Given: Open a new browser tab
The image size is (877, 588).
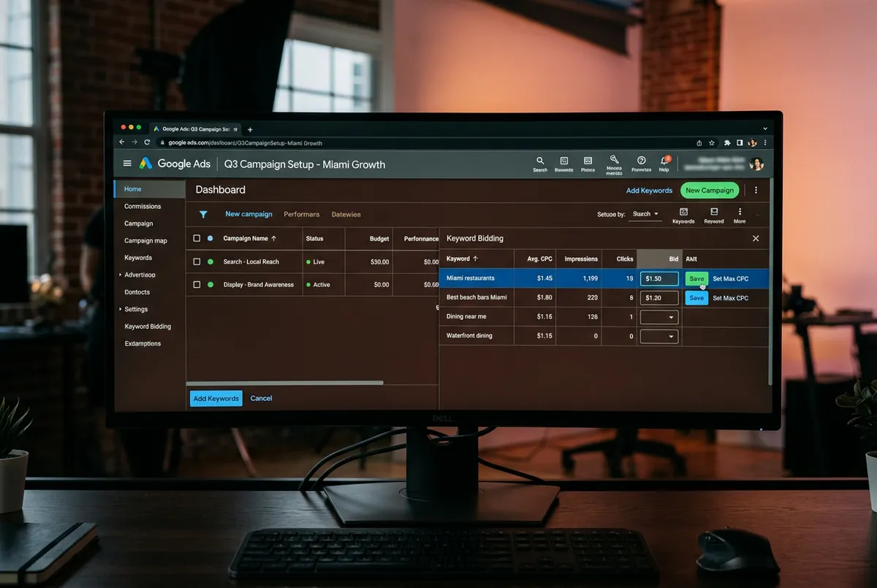Looking at the screenshot, I should [250, 129].
